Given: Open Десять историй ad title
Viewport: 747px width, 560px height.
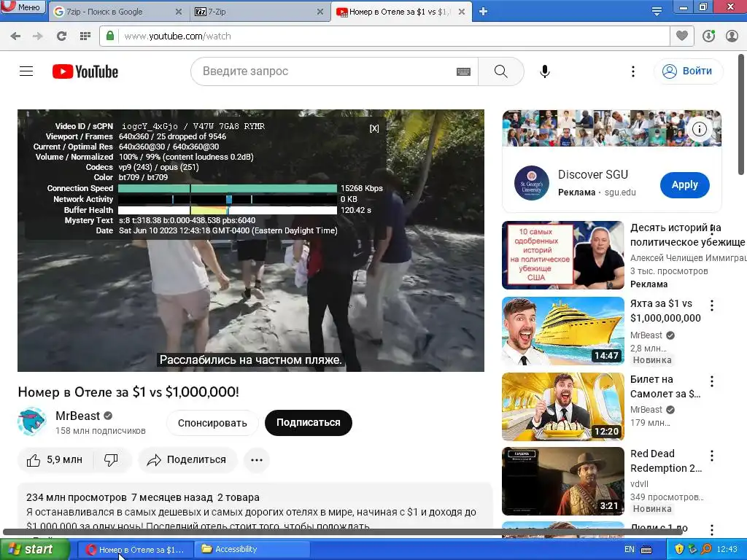Looking at the screenshot, I should (686, 235).
